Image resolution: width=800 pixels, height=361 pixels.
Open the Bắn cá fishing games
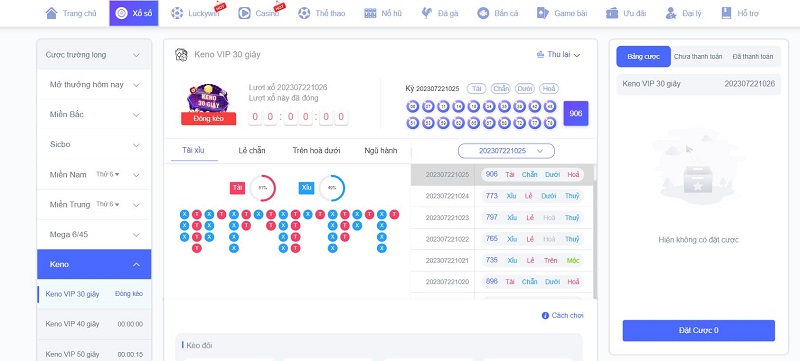(x=497, y=13)
